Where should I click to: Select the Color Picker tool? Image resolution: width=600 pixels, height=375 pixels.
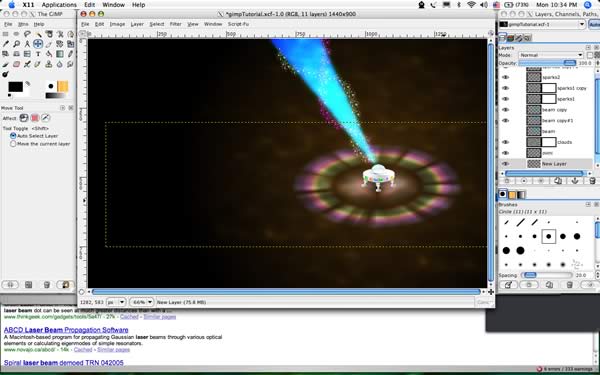point(5,44)
